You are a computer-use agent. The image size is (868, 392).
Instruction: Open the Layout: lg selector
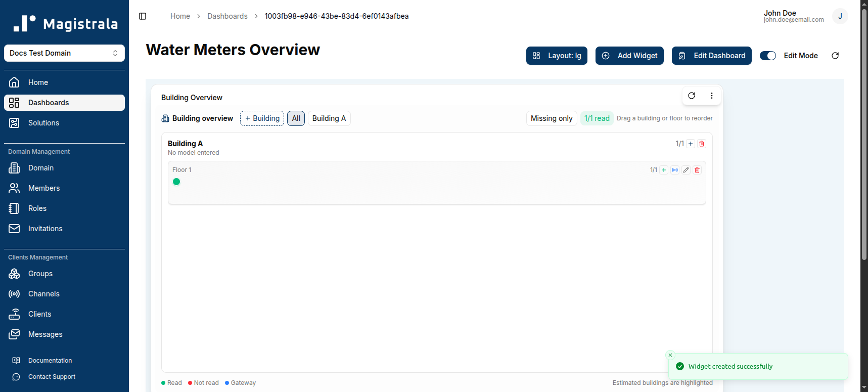(x=557, y=56)
